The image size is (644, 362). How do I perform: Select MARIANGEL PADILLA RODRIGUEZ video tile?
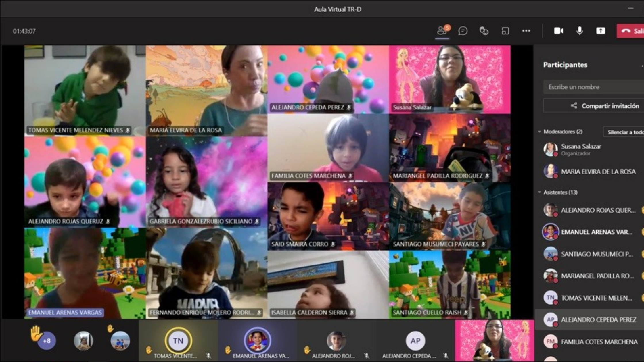click(x=450, y=148)
